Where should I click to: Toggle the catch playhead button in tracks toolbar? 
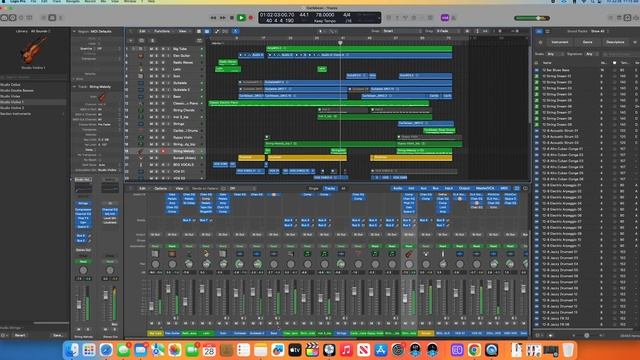236,31
